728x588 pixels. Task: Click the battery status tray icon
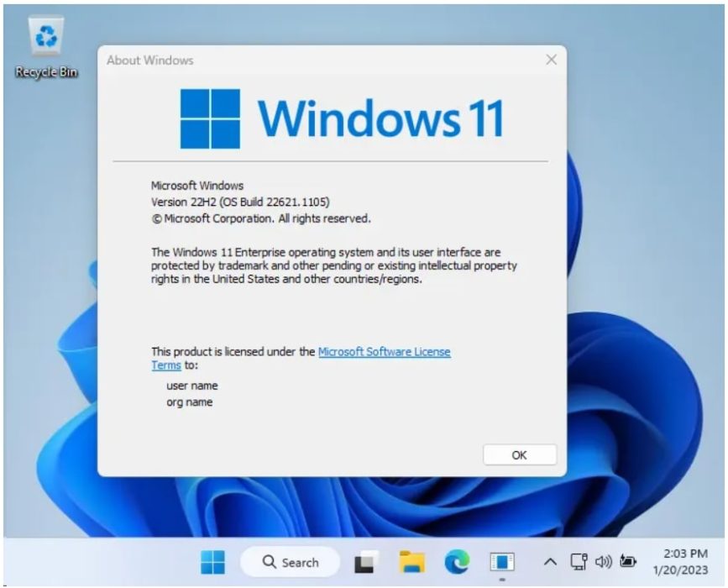click(628, 561)
